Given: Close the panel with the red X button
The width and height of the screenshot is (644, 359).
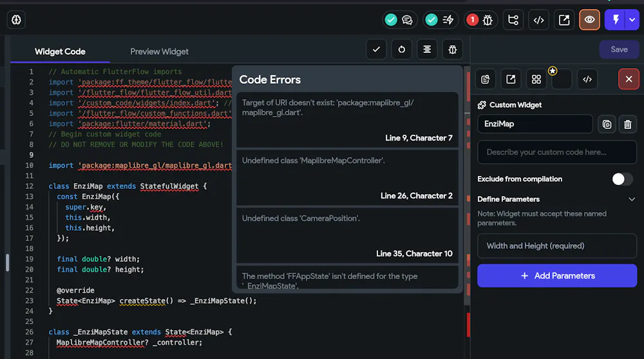Looking at the screenshot, I should pos(629,79).
